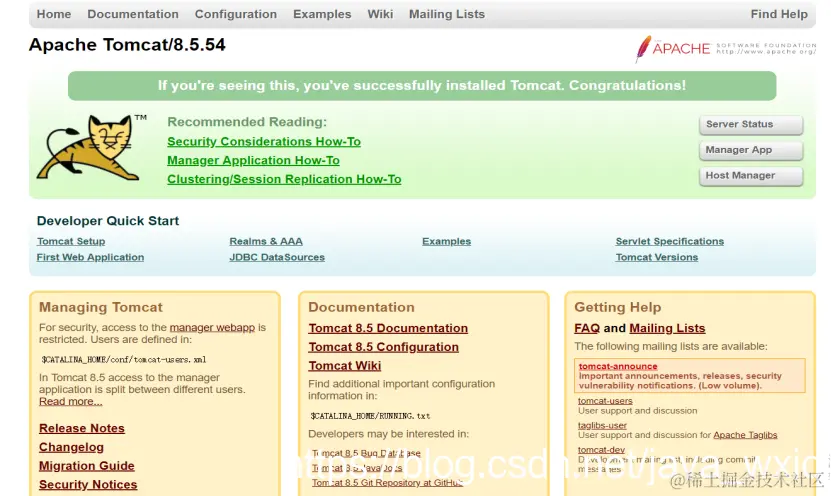Visit Apache Taglibs link
Screen dimensions: 831x496
point(745,435)
